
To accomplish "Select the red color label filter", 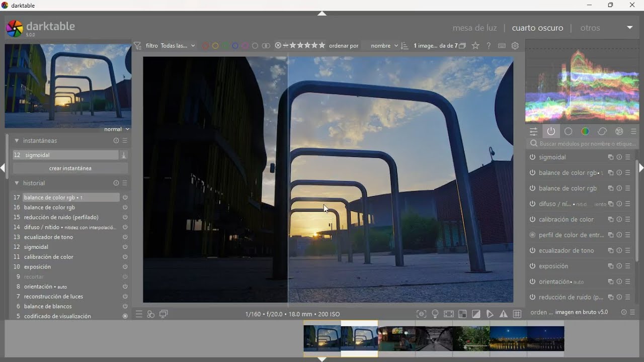I will point(205,46).
